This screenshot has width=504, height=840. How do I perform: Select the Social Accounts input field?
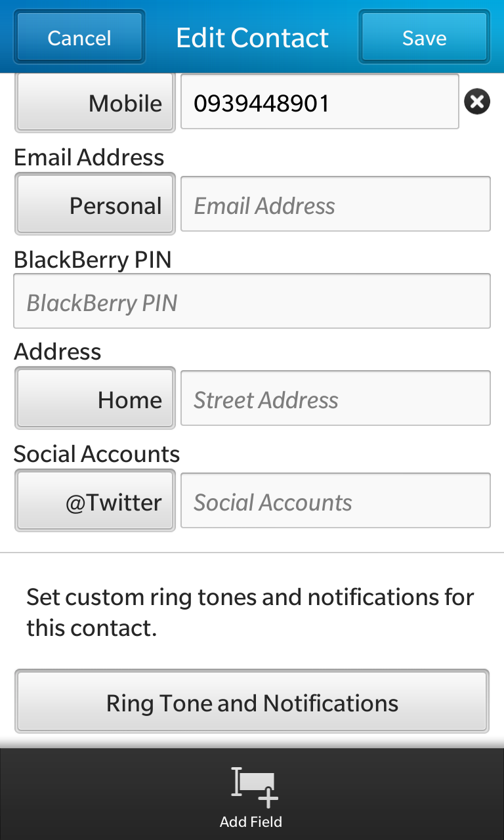[335, 501]
